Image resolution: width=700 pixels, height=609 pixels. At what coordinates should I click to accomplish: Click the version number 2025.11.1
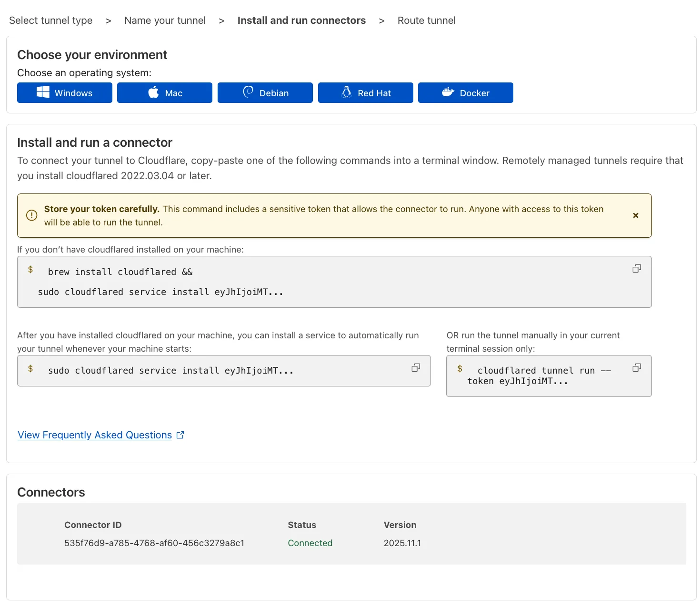[x=402, y=543]
